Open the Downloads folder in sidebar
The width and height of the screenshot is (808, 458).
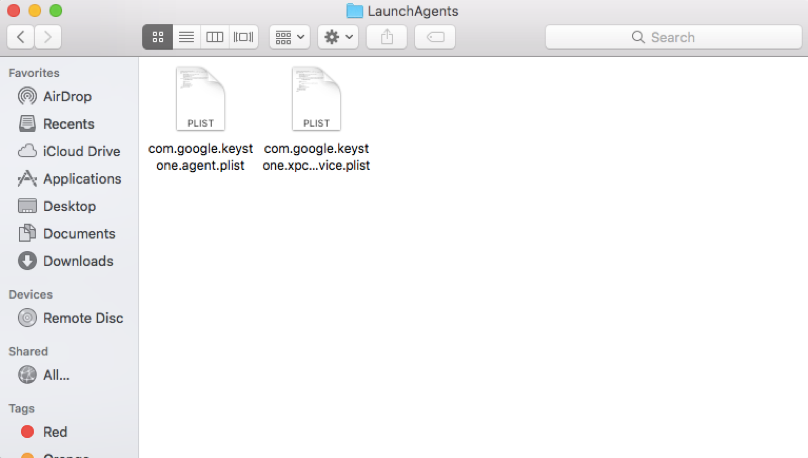coord(77,261)
